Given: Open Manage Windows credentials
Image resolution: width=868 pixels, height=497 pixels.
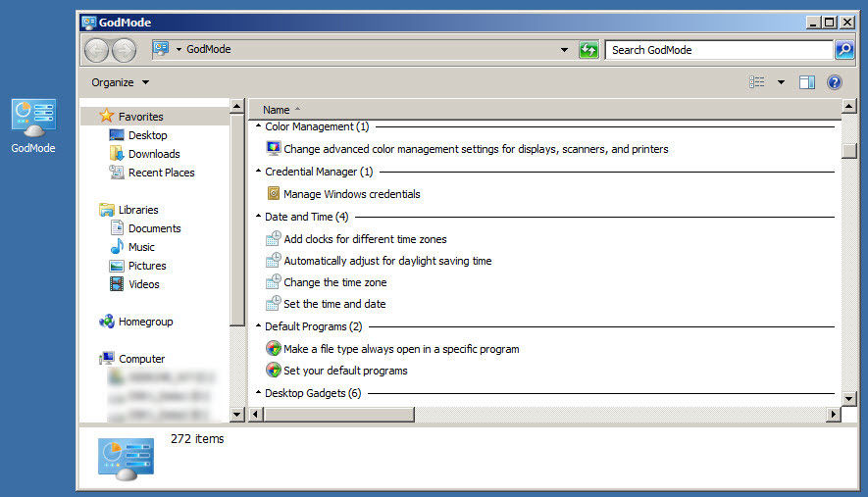Looking at the screenshot, I should [352, 194].
